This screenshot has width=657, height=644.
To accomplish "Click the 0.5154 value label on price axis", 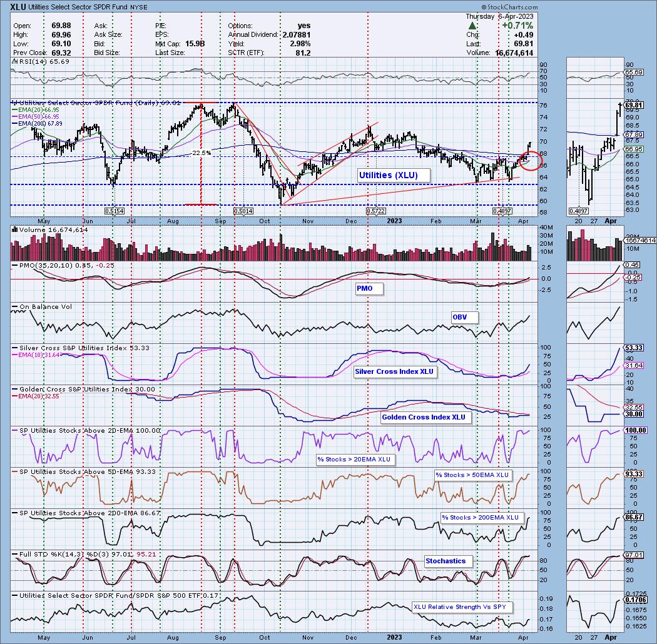I will [x=115, y=211].
